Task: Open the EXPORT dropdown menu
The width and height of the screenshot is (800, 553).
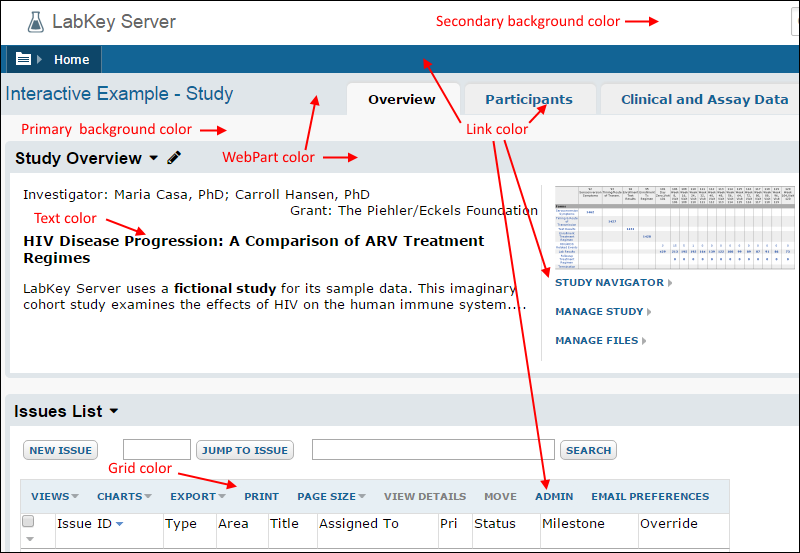Action: [x=197, y=496]
